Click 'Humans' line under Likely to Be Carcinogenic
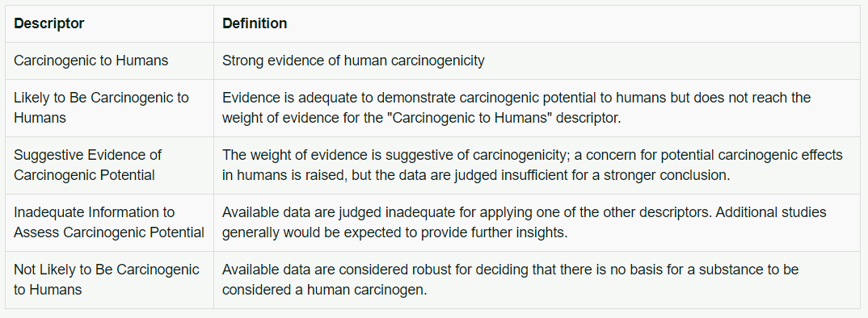868x318 pixels. click(x=40, y=118)
